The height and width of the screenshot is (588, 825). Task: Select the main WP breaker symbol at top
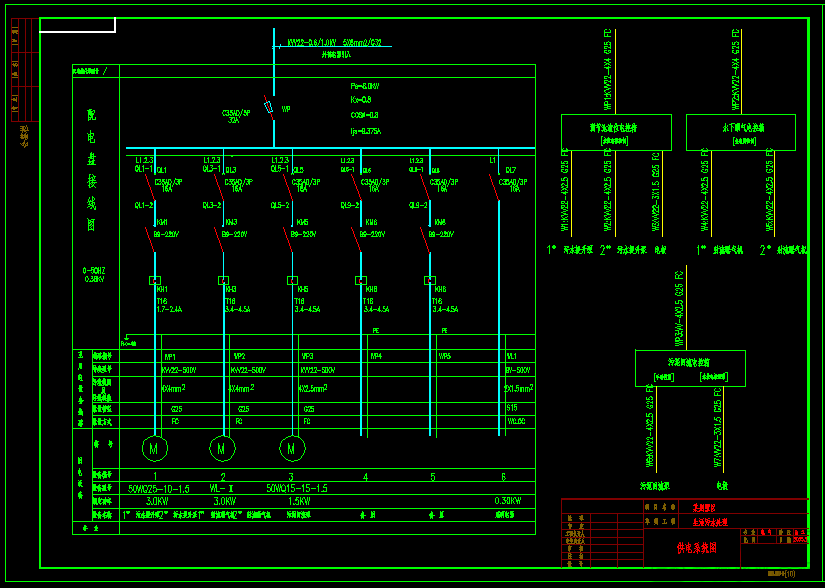tap(269, 107)
